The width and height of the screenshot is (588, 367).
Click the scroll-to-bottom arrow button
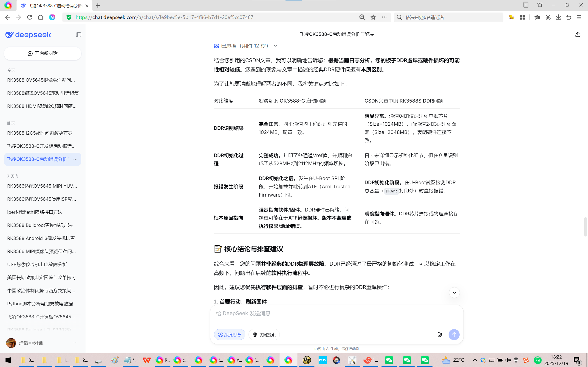coord(454,293)
